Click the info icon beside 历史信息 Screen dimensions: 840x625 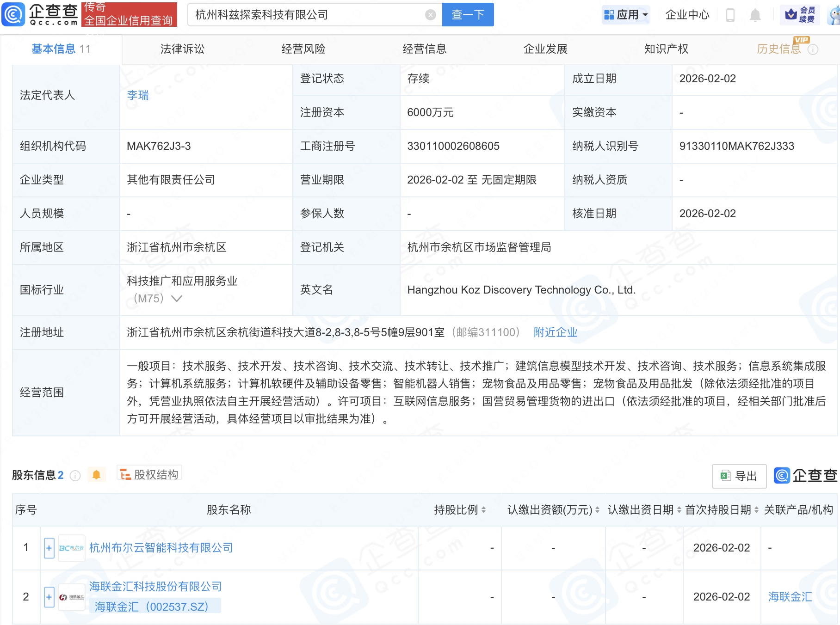(x=813, y=49)
